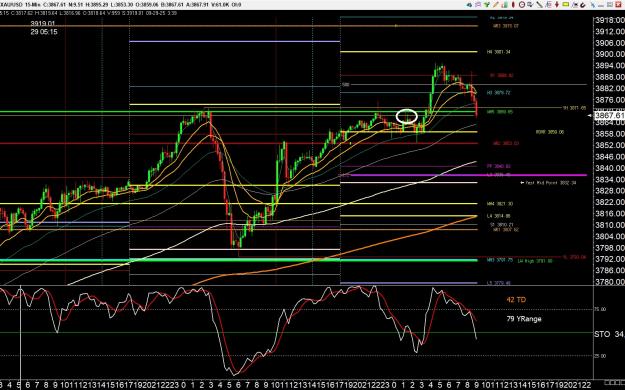This screenshot has width=625, height=390.
Task: Click the 3798.00 price axis label
Action: click(x=609, y=248)
